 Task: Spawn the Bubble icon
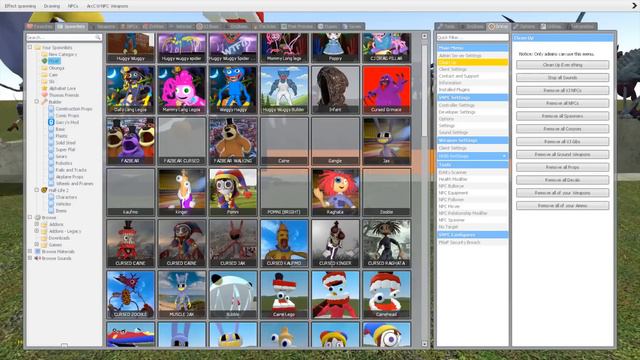233,295
